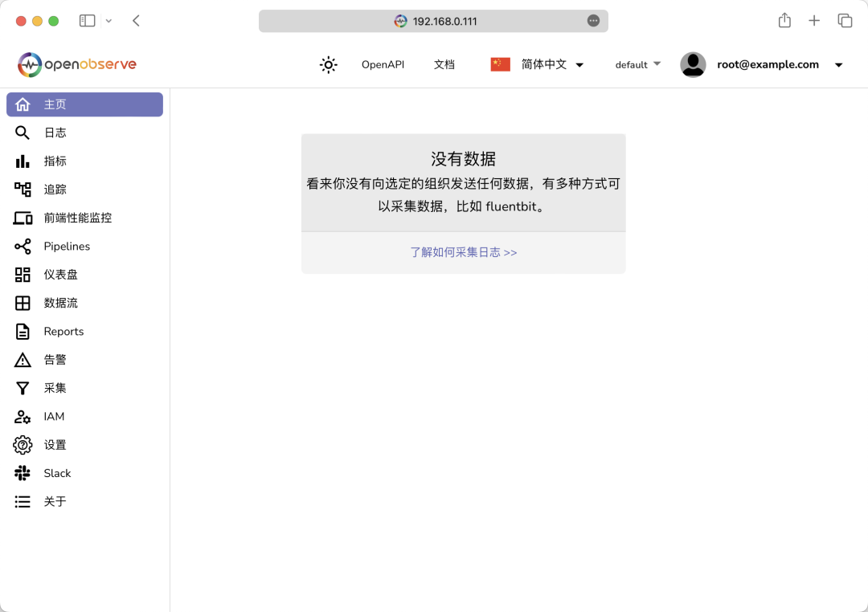Open the 日志 (Logs) section from sidebar

pyautogui.click(x=54, y=132)
